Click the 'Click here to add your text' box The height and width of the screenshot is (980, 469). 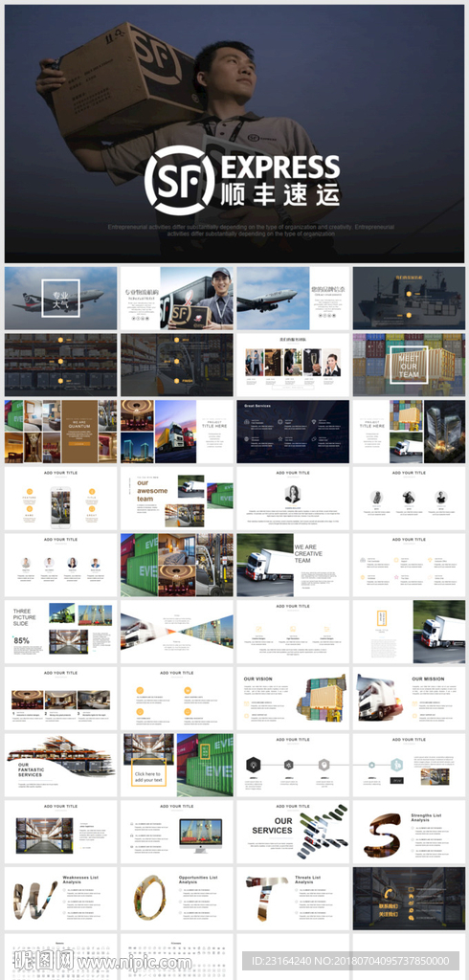148,773
